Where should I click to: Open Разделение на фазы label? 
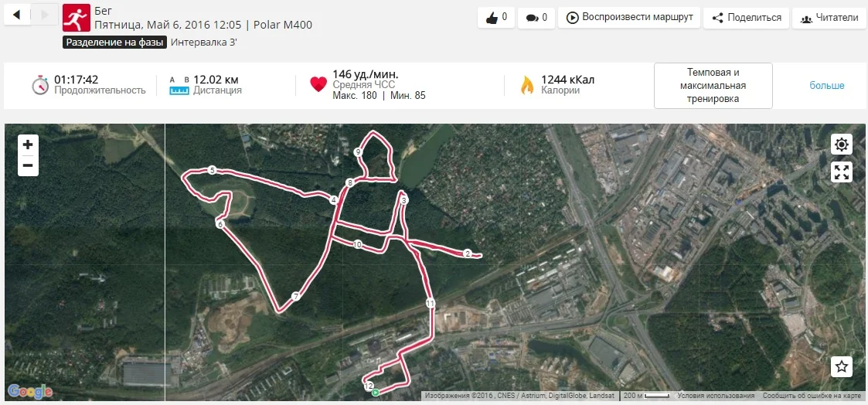click(x=114, y=42)
